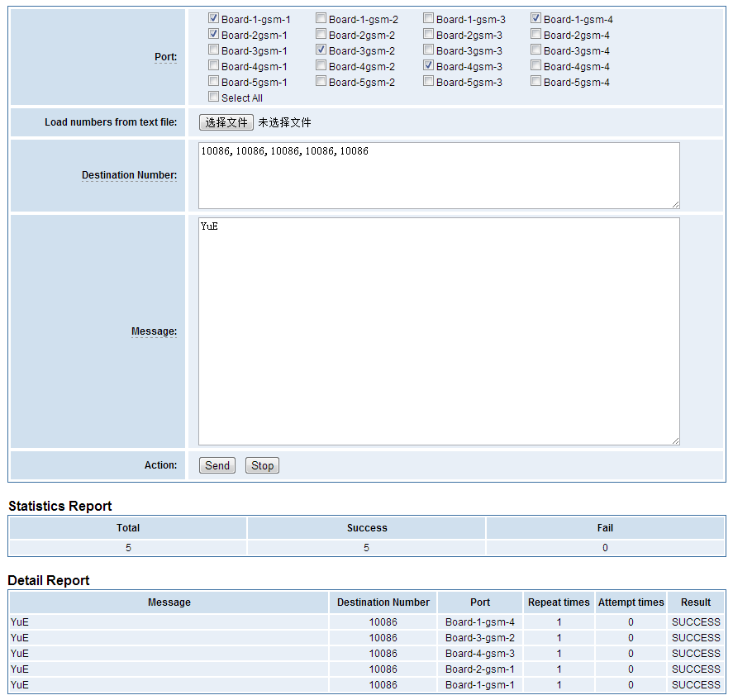Uncheck the Board-4gsm-3 port

[x=429, y=65]
